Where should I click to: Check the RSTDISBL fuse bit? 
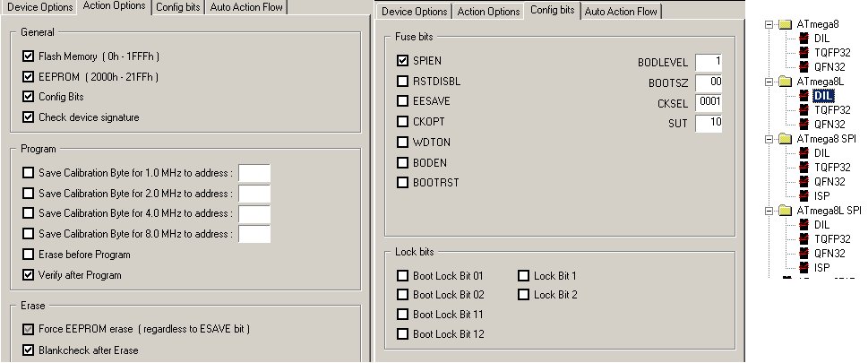[x=402, y=82]
